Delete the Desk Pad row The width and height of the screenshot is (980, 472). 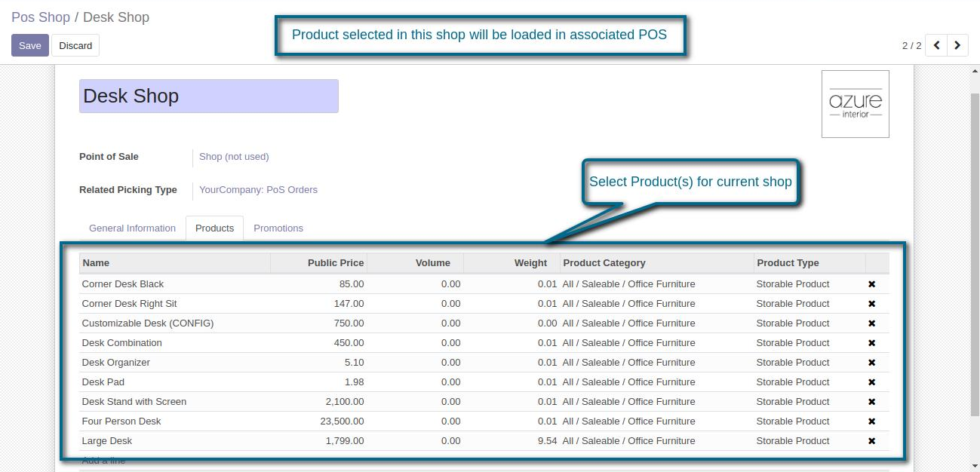click(871, 382)
